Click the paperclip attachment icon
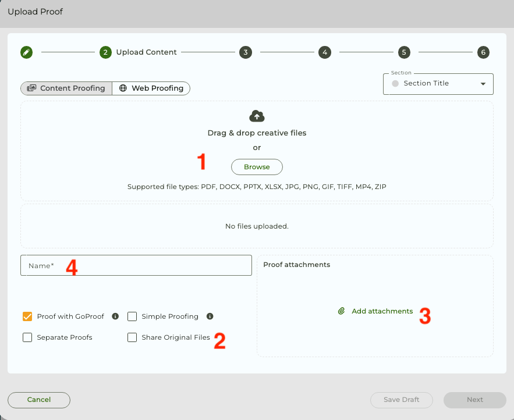 tap(341, 311)
